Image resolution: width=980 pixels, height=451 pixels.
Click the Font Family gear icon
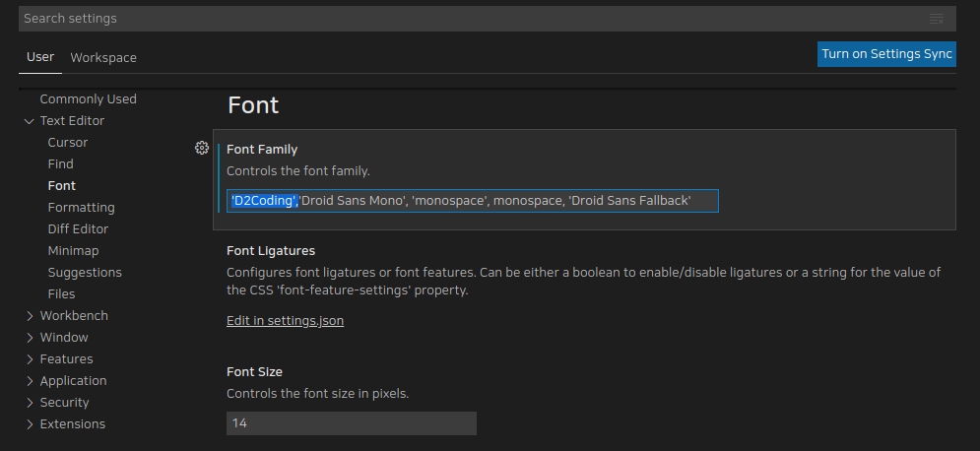(202, 148)
